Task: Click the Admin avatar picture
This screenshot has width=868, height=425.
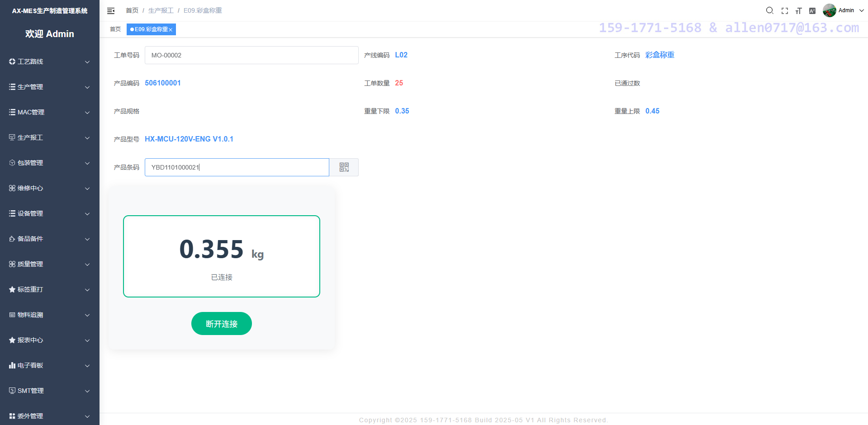Action: click(829, 10)
